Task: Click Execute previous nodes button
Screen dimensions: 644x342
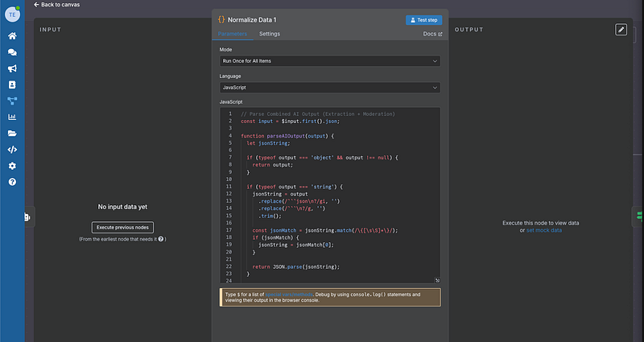Action: (x=123, y=228)
